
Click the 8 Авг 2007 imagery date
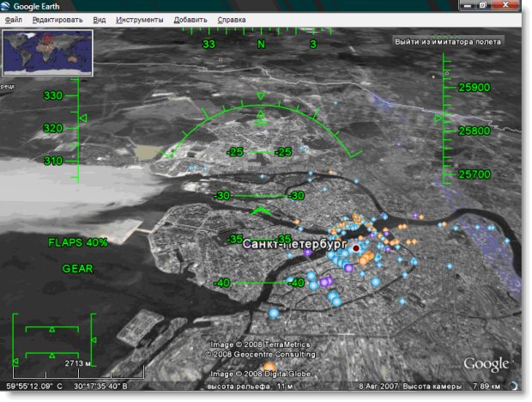point(378,386)
